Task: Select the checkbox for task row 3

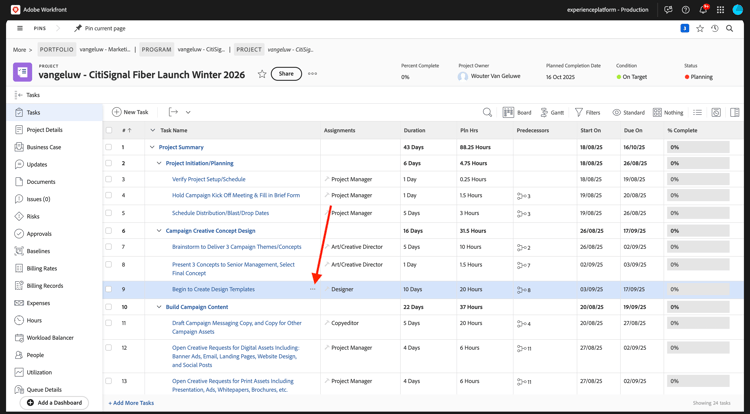Action: 109,180
